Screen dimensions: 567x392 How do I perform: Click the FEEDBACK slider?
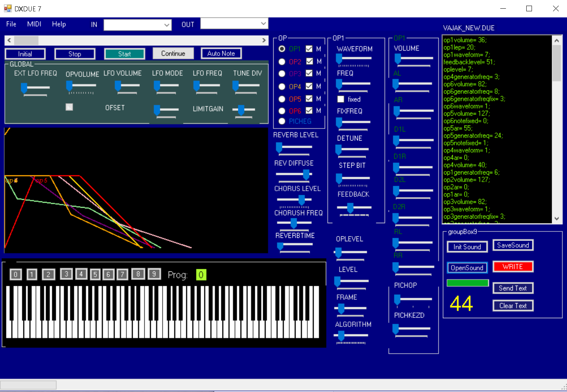pos(354,209)
